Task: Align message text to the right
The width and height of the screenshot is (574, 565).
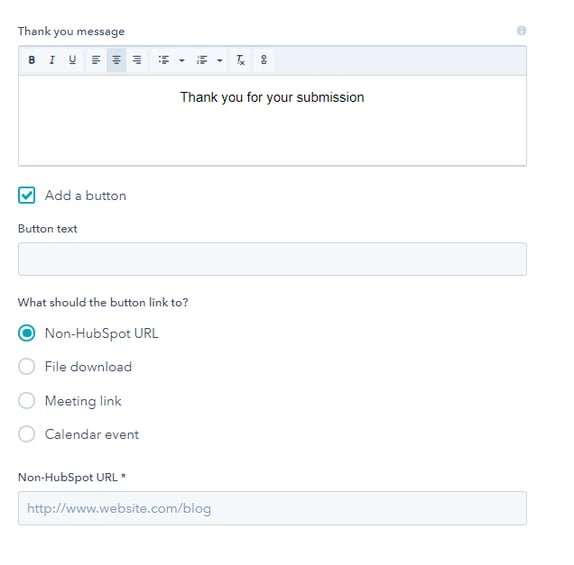Action: (137, 60)
